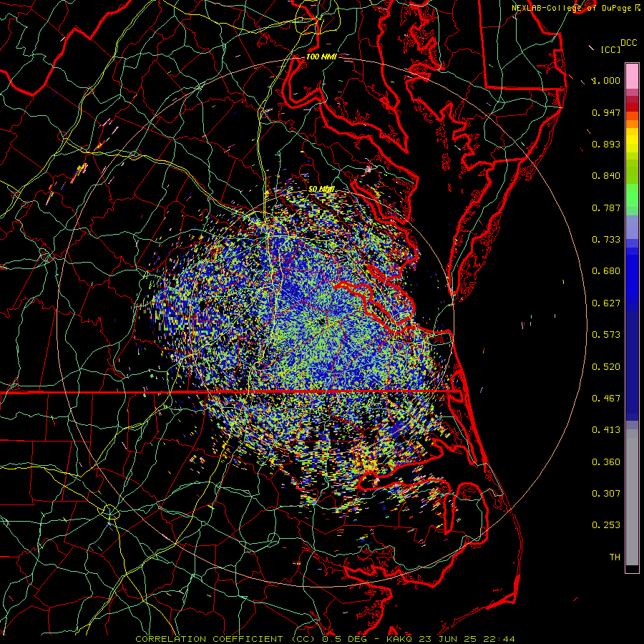Click the 0.467 value on the color scale
The image size is (644, 644).
[x=606, y=399]
